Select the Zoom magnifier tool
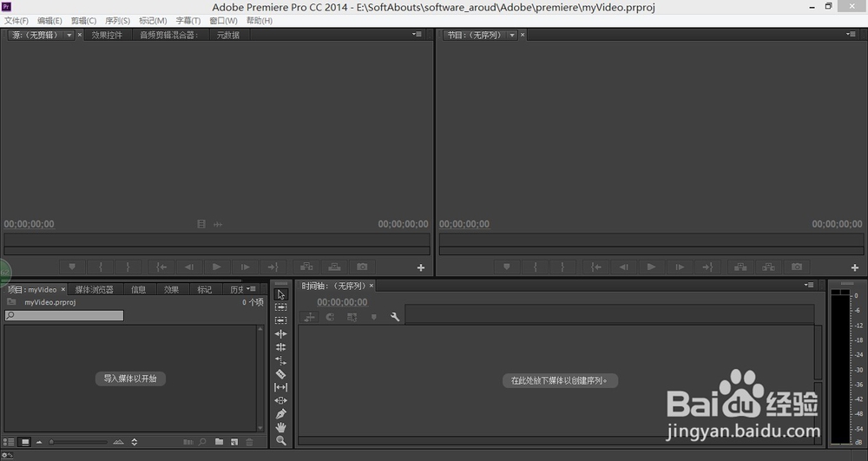This screenshot has height=461, width=868. click(x=280, y=440)
